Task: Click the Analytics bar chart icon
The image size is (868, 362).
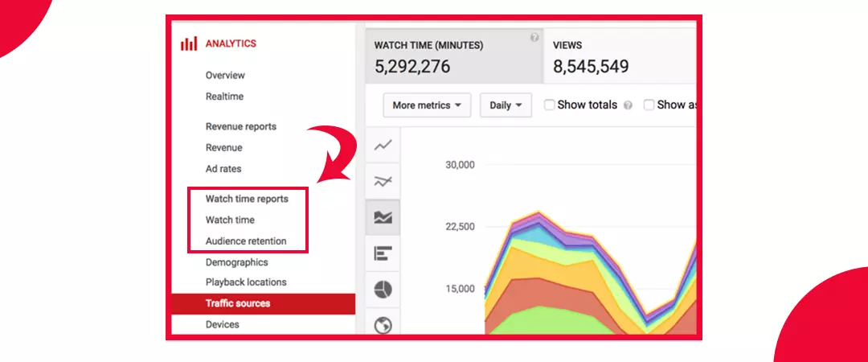Action: 189,43
